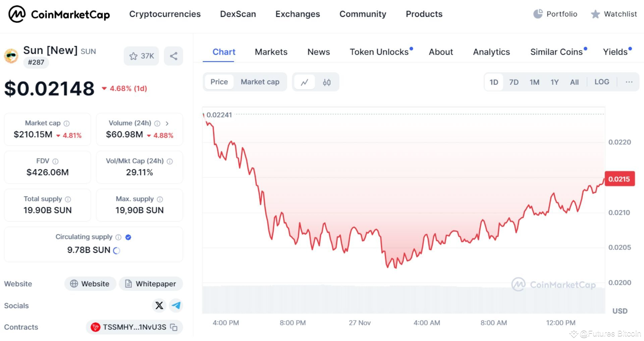Show Total supply info icon
This screenshot has height=341, width=644.
coord(68,199)
